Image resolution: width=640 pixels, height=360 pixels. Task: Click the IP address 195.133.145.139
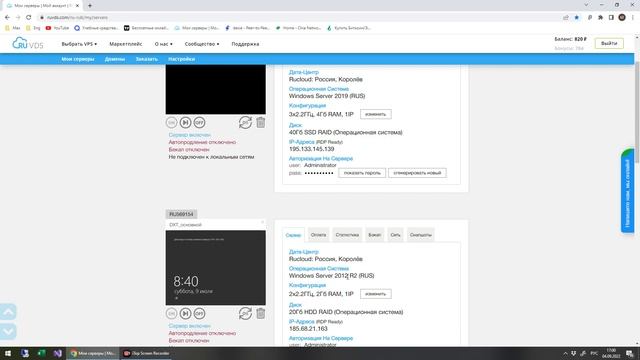311,149
